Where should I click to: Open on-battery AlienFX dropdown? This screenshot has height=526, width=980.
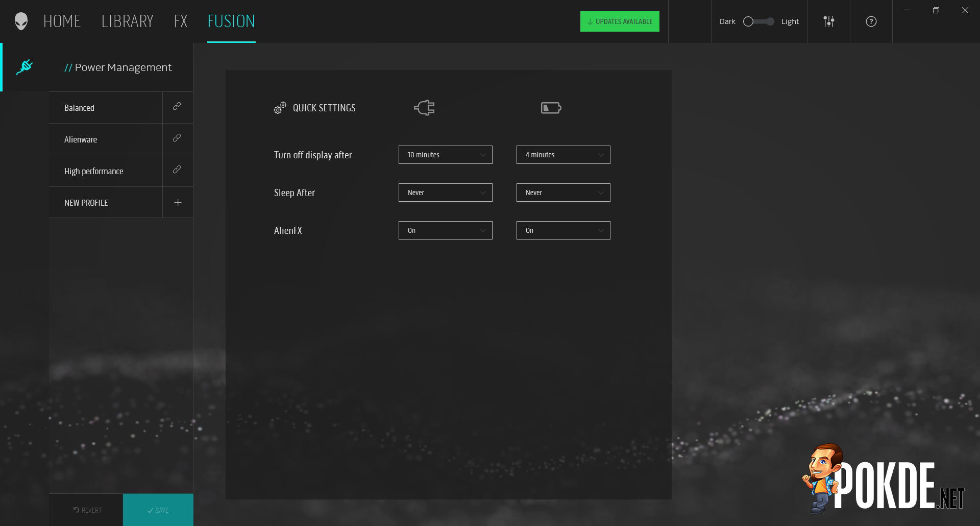[563, 230]
